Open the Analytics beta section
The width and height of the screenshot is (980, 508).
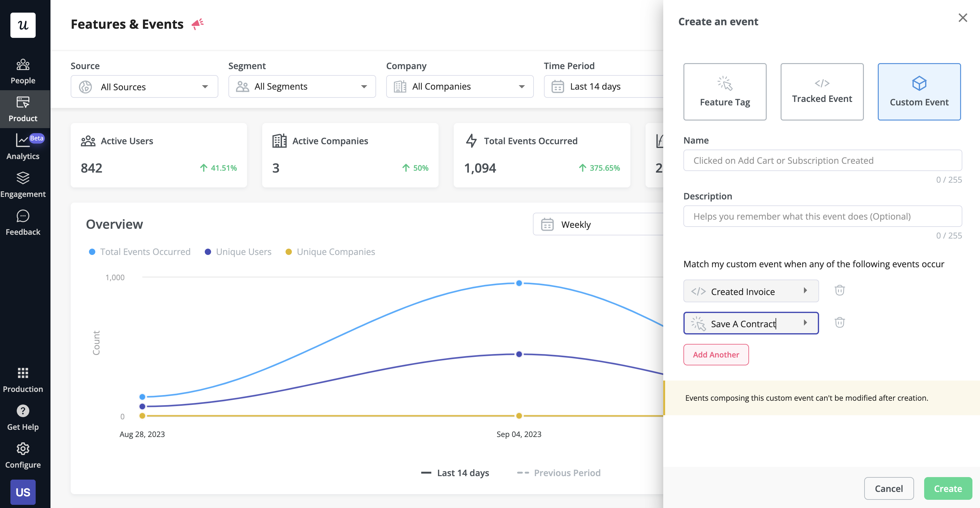(23, 147)
